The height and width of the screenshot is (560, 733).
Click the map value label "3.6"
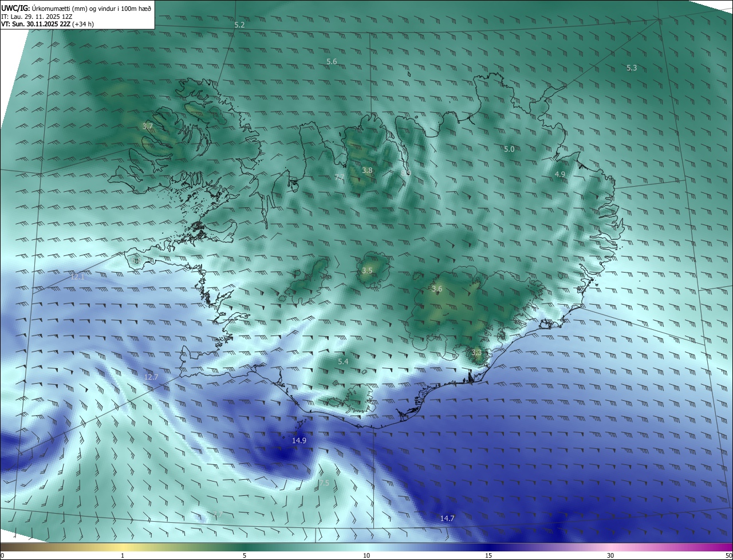437,289
